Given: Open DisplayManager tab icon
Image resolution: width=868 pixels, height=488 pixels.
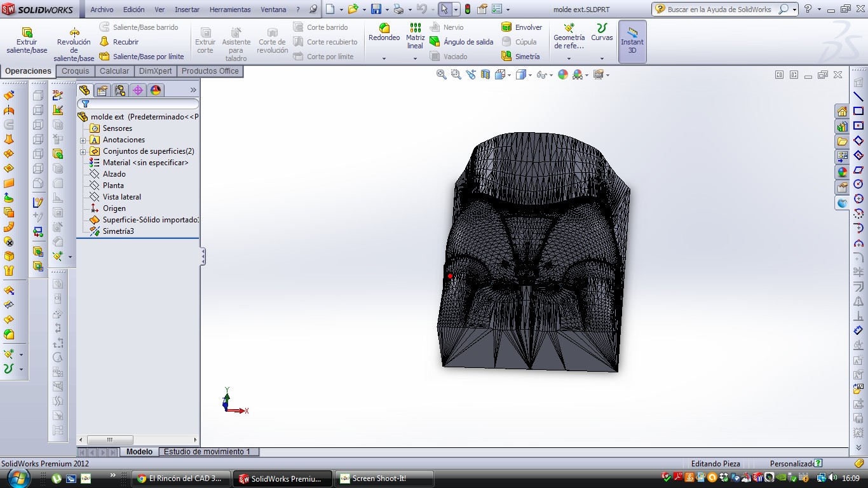Looking at the screenshot, I should click(x=156, y=90).
